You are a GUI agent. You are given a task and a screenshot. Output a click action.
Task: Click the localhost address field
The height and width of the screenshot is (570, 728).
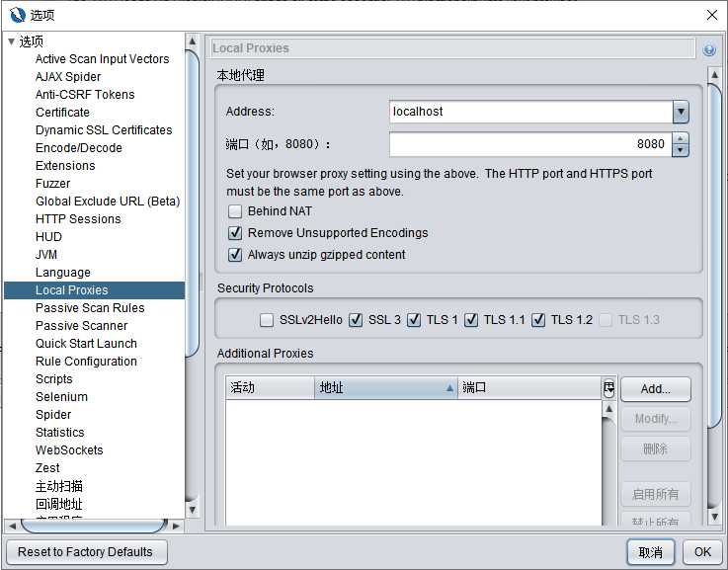click(x=530, y=112)
